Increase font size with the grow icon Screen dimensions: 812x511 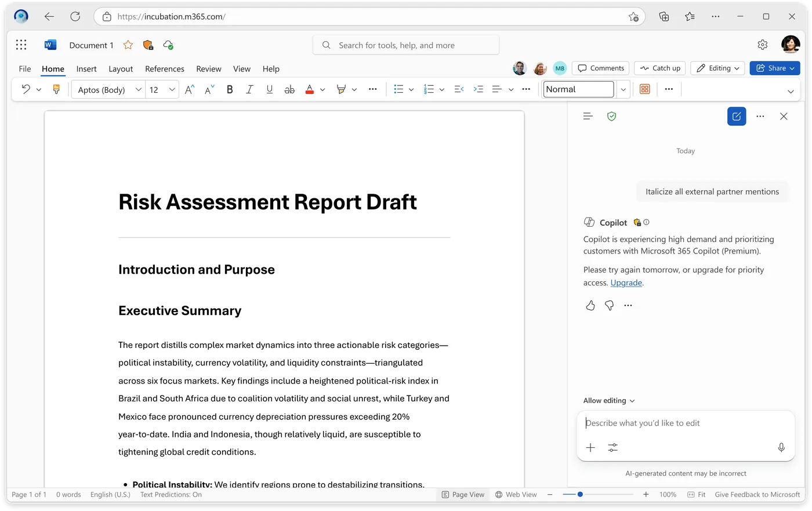(190, 89)
